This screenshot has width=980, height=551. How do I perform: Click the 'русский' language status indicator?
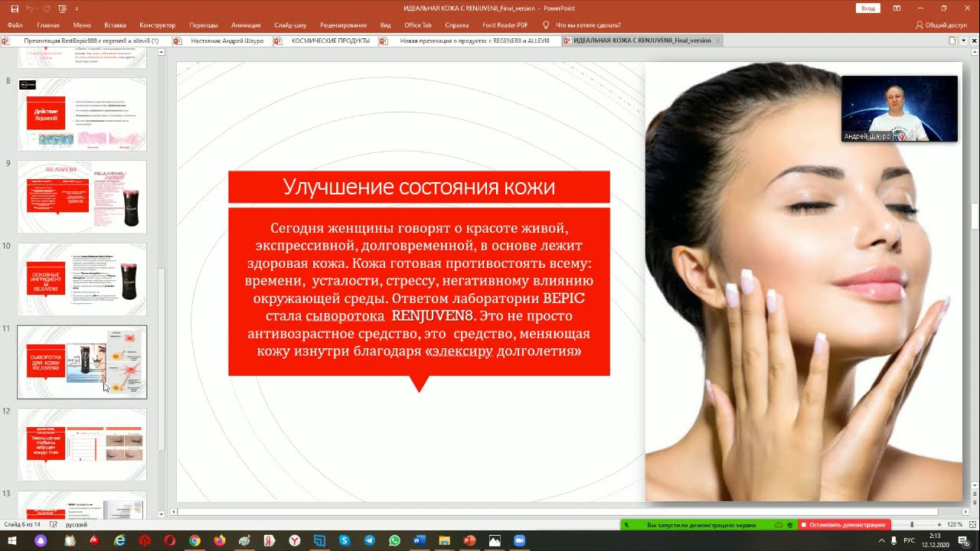(x=77, y=525)
